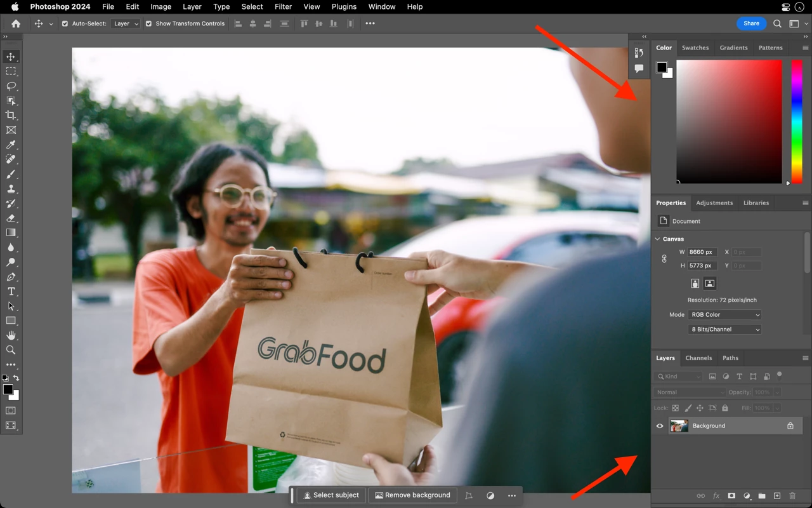Toggle Quick Mask mode
812x508 pixels.
pyautogui.click(x=11, y=411)
